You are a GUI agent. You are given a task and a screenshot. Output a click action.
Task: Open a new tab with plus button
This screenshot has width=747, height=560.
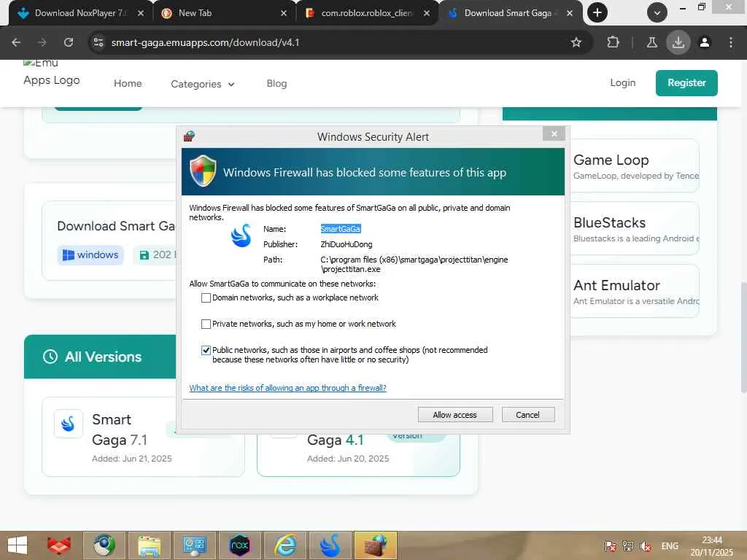(x=597, y=13)
